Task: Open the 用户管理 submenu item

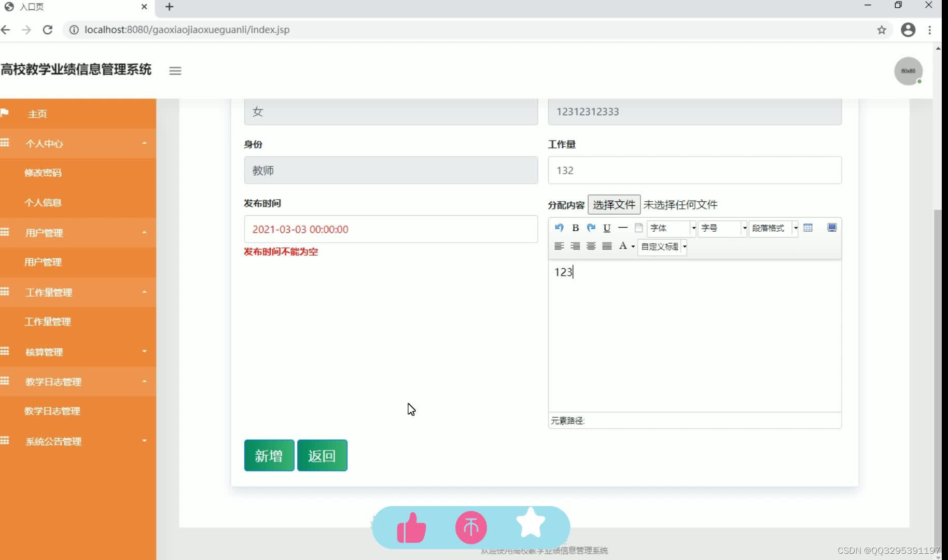Action: [43, 262]
